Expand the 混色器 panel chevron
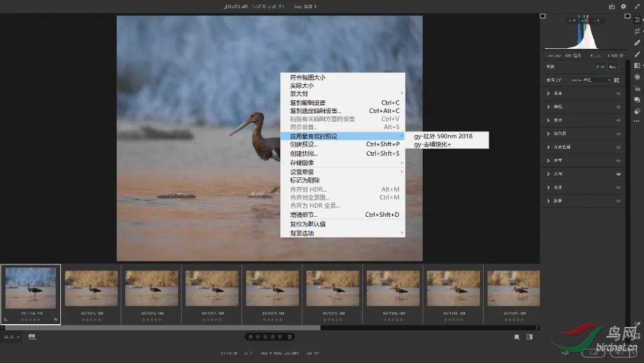Viewport: 644px width, 363px height. coord(549,134)
